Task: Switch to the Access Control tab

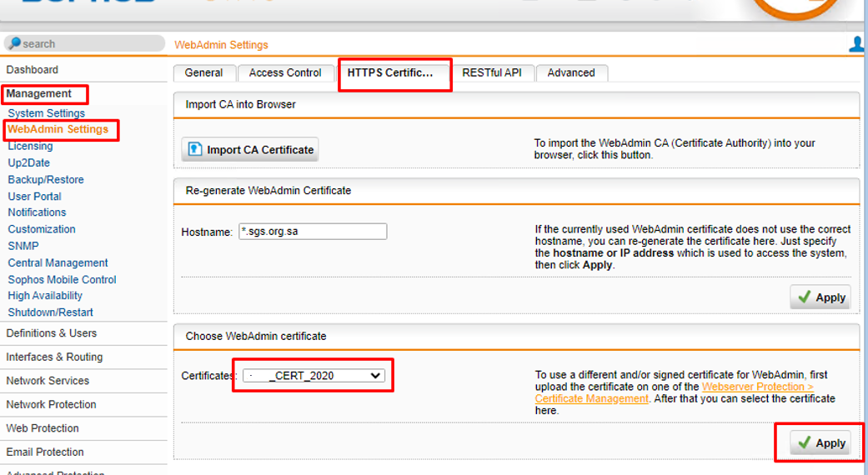Action: [285, 73]
